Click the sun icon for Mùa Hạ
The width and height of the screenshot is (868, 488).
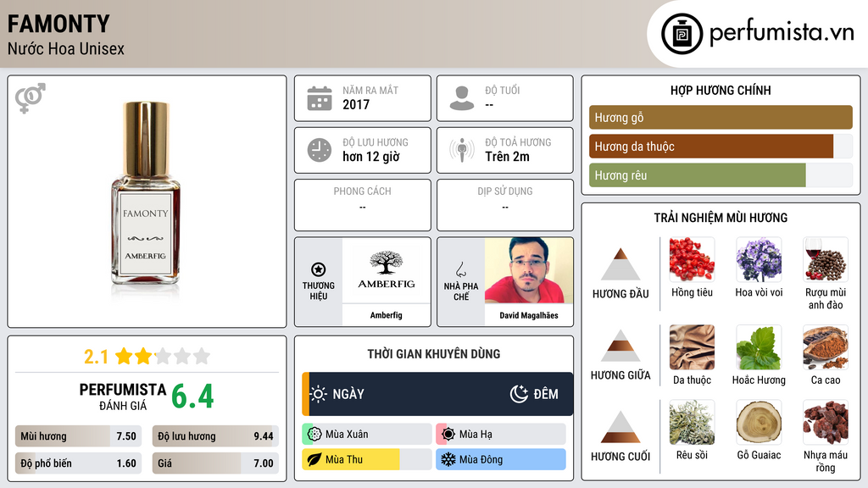[x=448, y=435]
